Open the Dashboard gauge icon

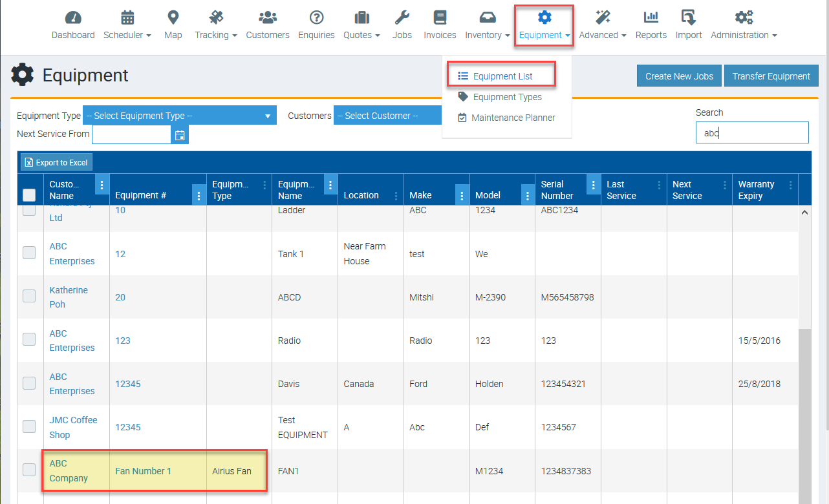tap(73, 17)
